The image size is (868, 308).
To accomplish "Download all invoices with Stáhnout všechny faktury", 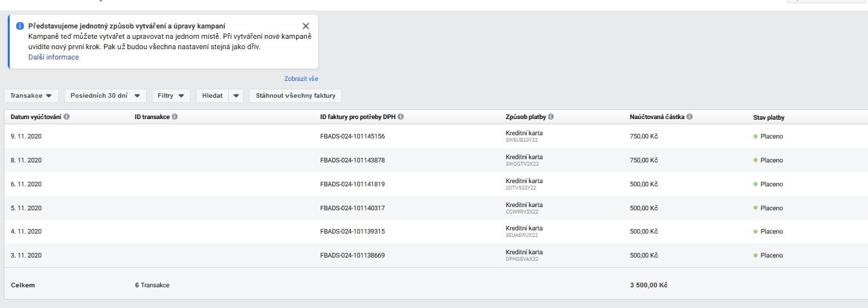I will [295, 96].
